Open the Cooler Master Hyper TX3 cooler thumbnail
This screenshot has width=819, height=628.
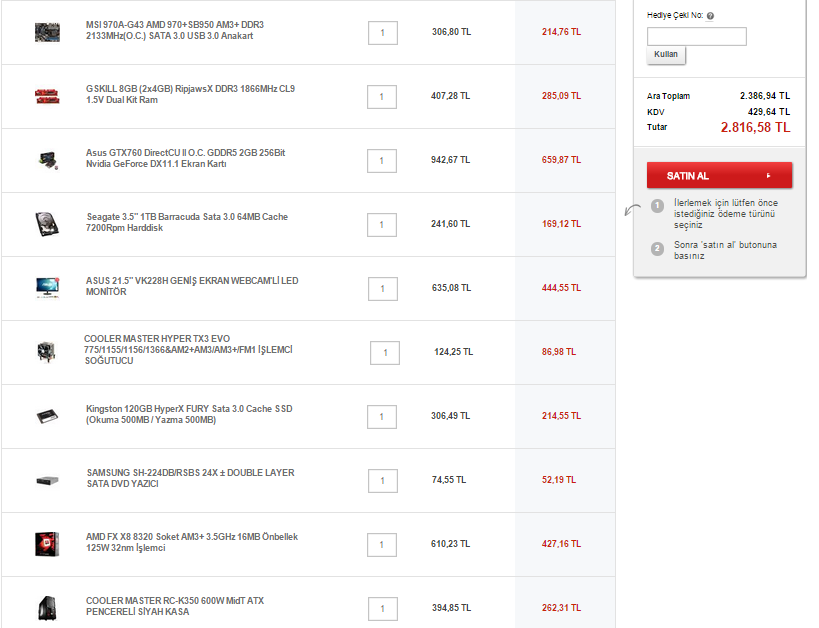coord(46,352)
